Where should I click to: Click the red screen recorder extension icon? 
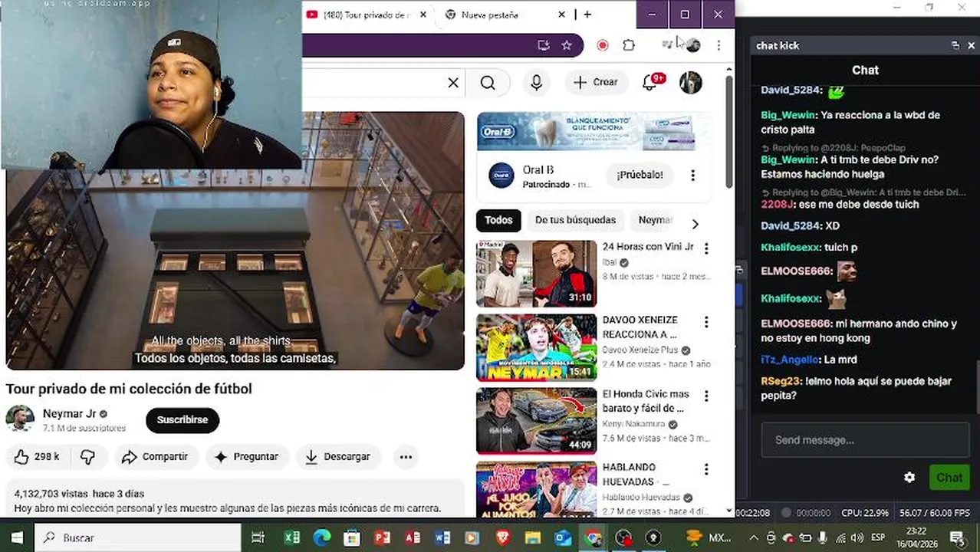click(x=603, y=45)
